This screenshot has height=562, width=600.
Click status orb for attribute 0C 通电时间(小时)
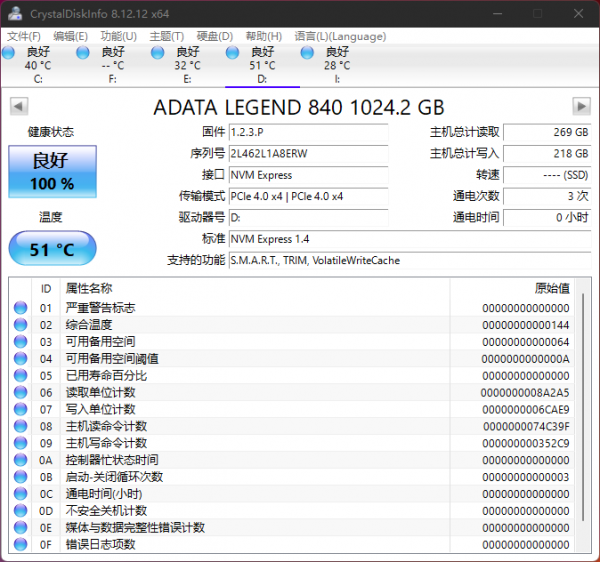(x=21, y=494)
